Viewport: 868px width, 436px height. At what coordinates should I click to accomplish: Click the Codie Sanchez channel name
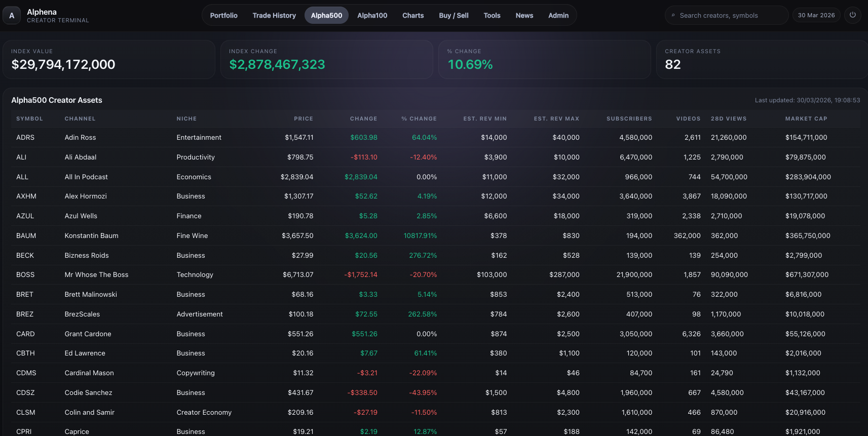tap(89, 392)
